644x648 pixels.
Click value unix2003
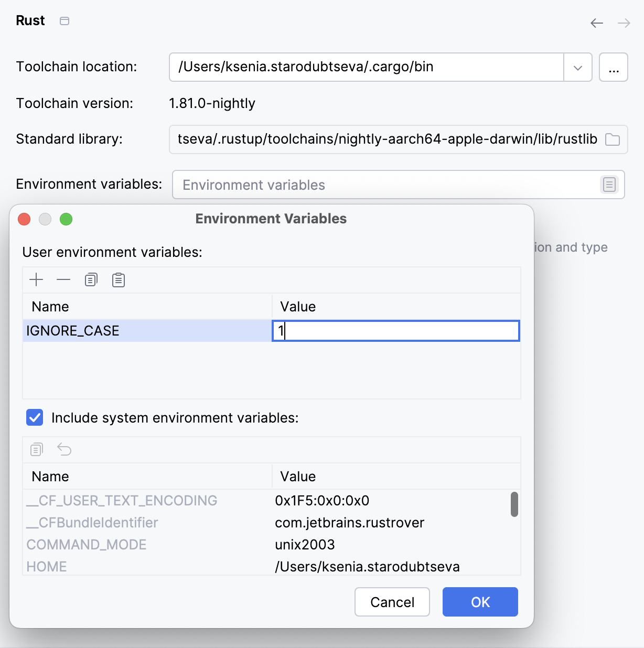(305, 545)
